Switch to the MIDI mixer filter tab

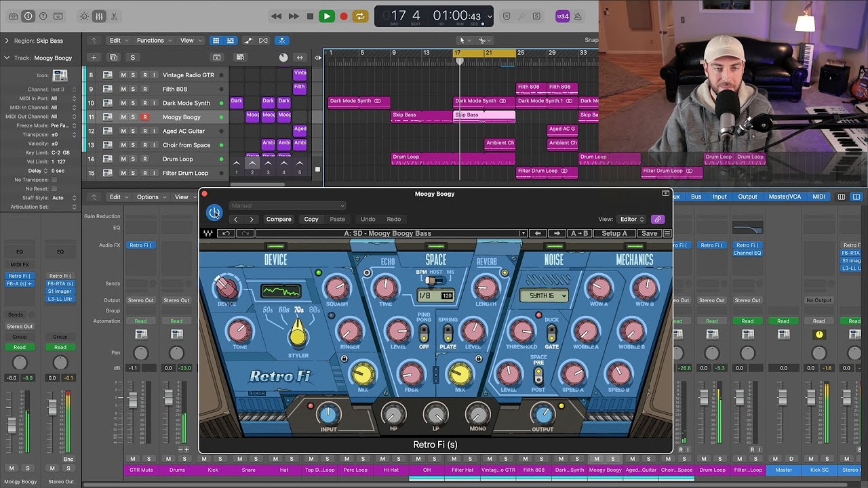point(818,197)
